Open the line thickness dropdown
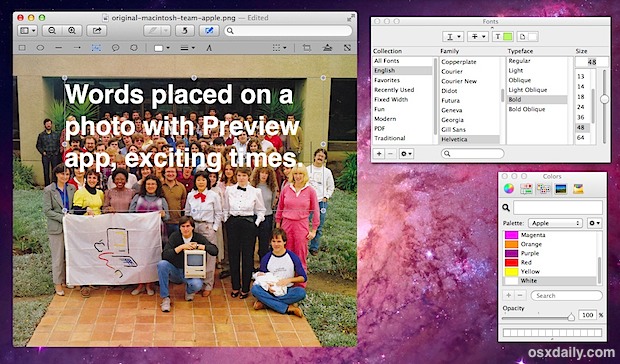620x364 pixels. (x=188, y=48)
